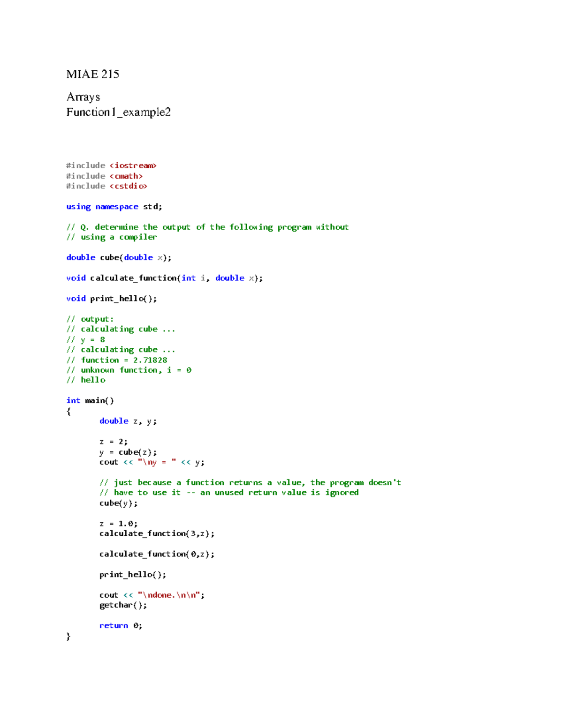
Task: Select the function = 2.71828 comment
Action: point(116,360)
